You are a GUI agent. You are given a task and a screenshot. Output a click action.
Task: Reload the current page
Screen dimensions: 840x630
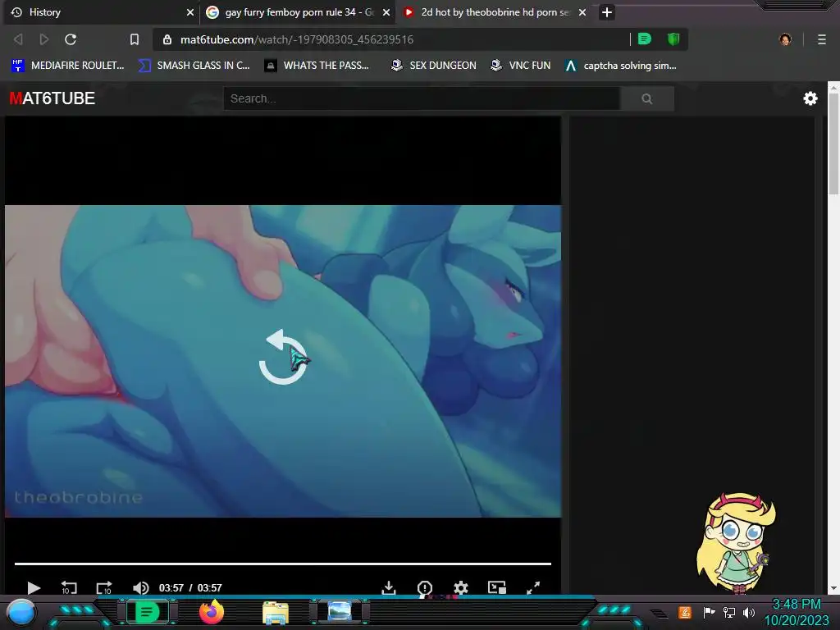pos(71,39)
